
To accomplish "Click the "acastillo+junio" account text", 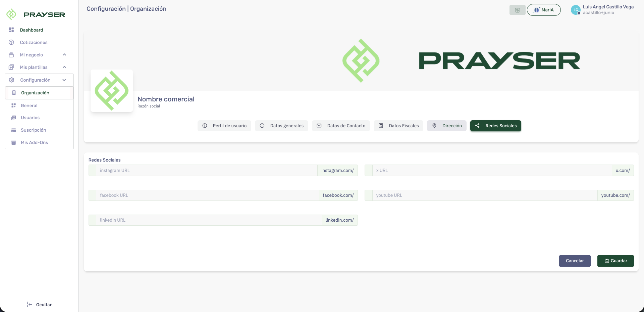I will [x=599, y=13].
